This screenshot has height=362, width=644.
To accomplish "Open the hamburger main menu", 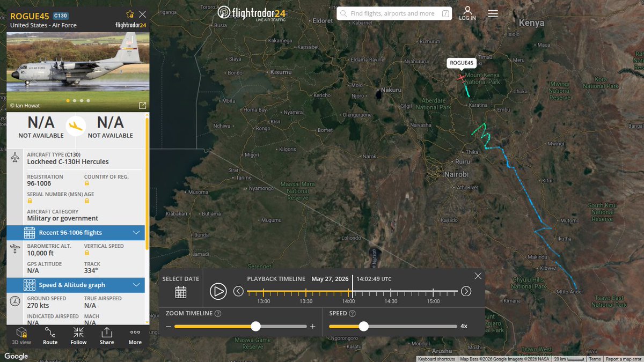I will [x=493, y=13].
